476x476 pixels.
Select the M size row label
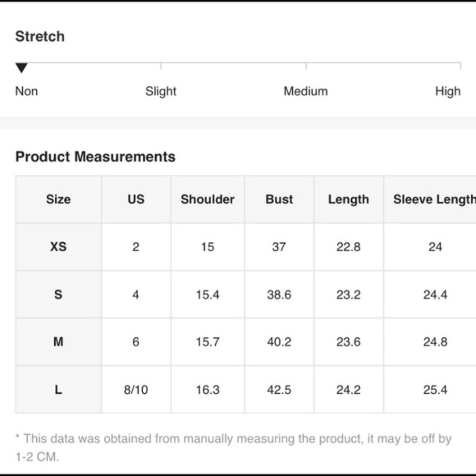coord(58,342)
